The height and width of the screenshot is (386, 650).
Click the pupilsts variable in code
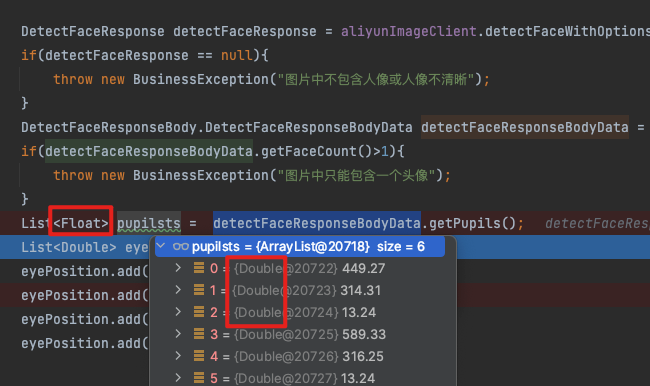149,223
